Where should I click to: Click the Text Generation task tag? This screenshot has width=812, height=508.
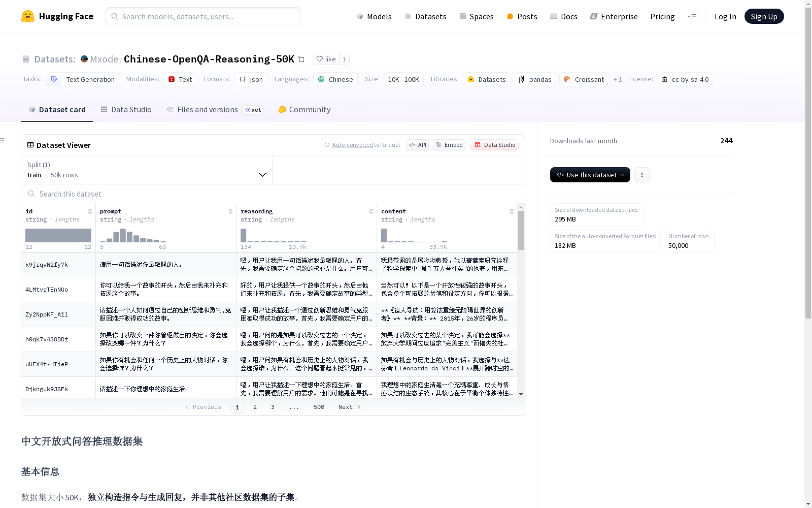(83, 79)
